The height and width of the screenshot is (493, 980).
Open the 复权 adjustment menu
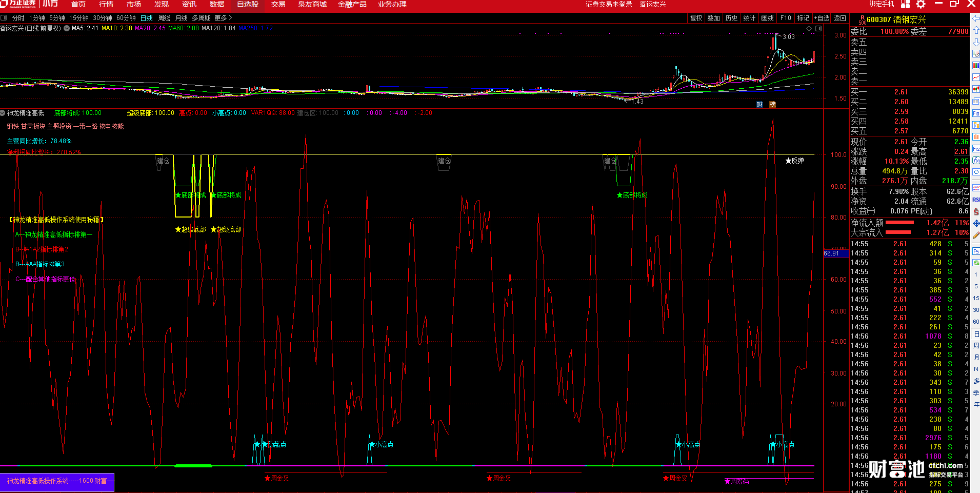[696, 18]
